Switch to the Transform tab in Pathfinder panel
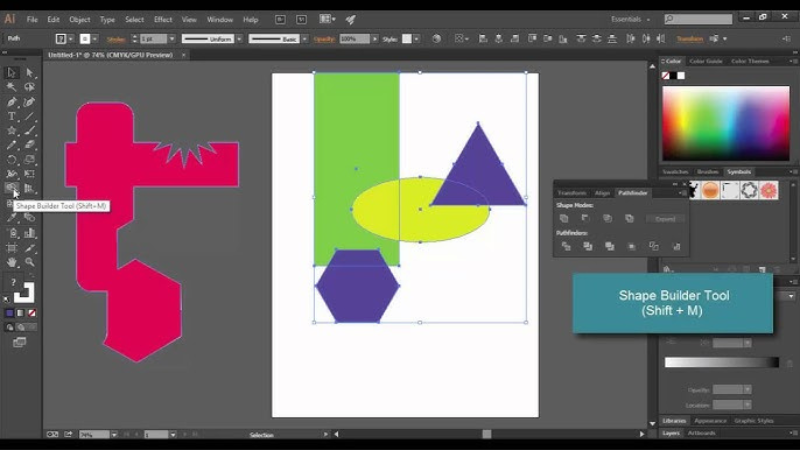This screenshot has width=800, height=450. click(572, 193)
